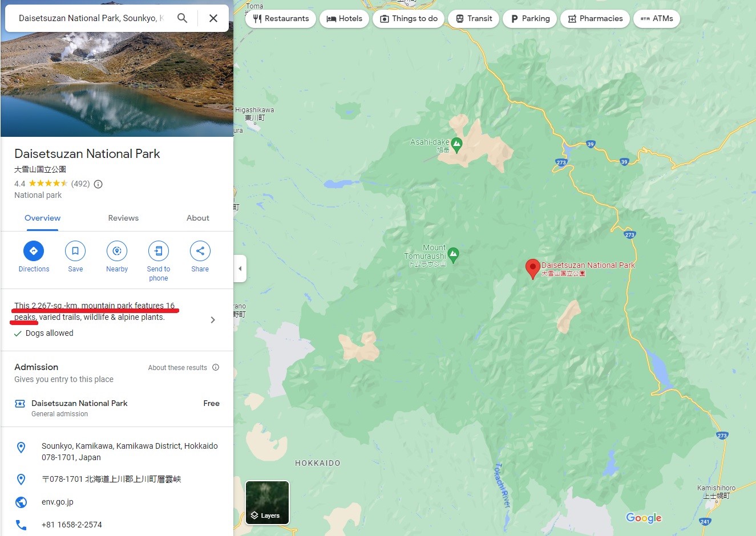Click the Mount Tomuraushi green mountain marker
756x536 pixels.
454,255
